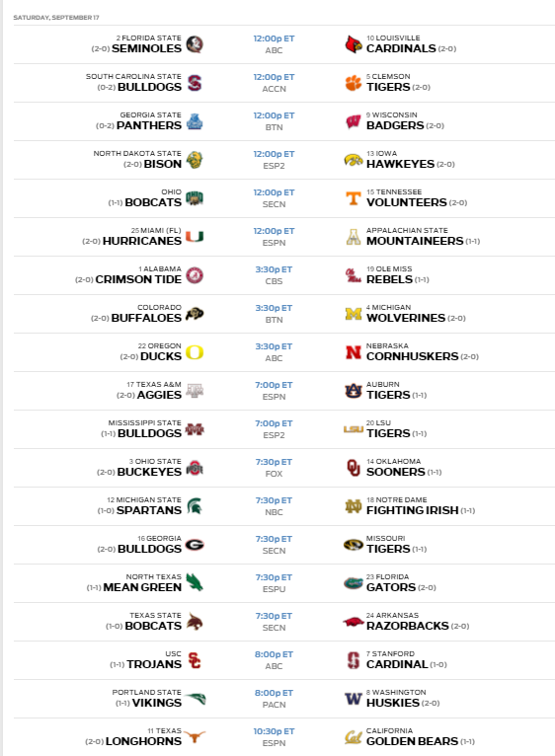Select the Miami (FL) Hurricanes team name

142,241
